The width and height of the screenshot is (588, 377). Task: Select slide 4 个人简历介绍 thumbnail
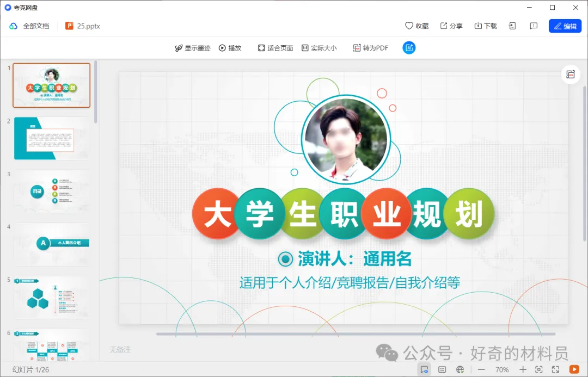52,244
